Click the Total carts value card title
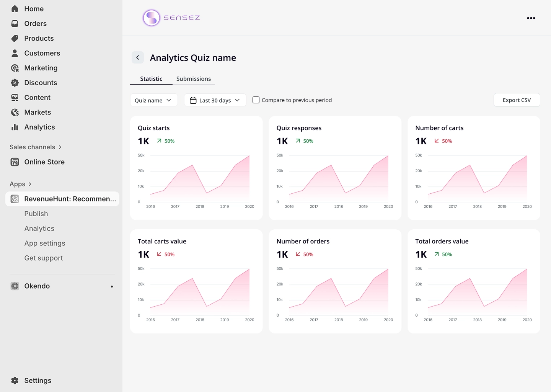Image resolution: width=551 pixels, height=392 pixels. 162,241
